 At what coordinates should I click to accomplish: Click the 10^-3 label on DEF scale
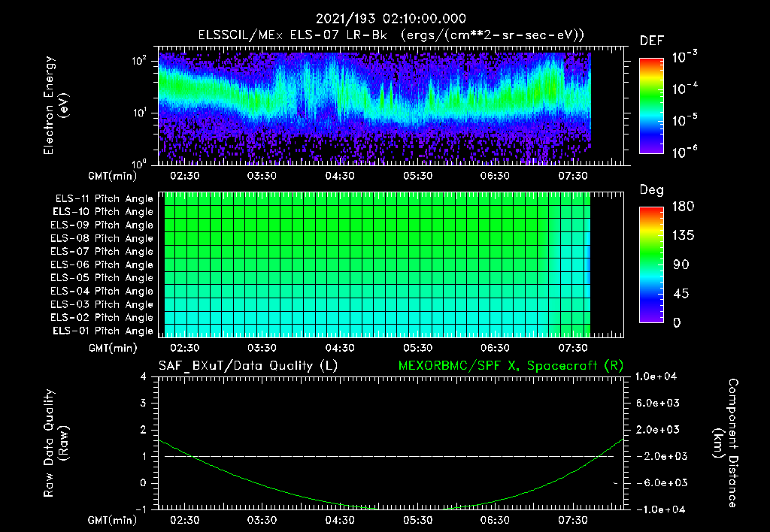[684, 57]
